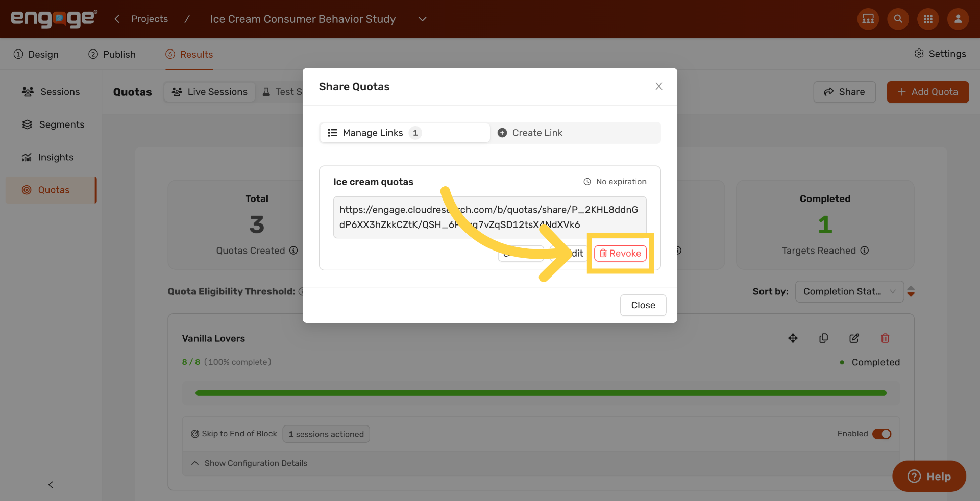This screenshot has width=980, height=501.
Task: Open the apps grid icon
Action: click(x=928, y=19)
